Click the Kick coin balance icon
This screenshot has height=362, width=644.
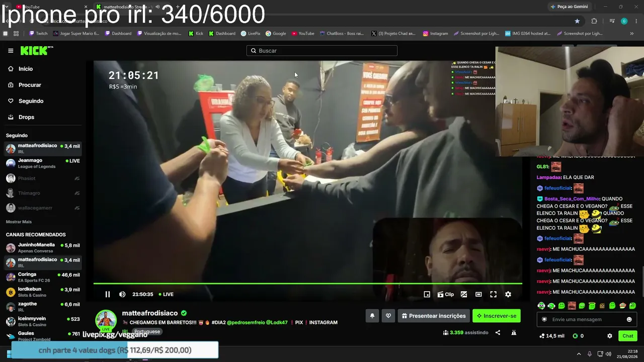pyautogui.click(x=575, y=336)
